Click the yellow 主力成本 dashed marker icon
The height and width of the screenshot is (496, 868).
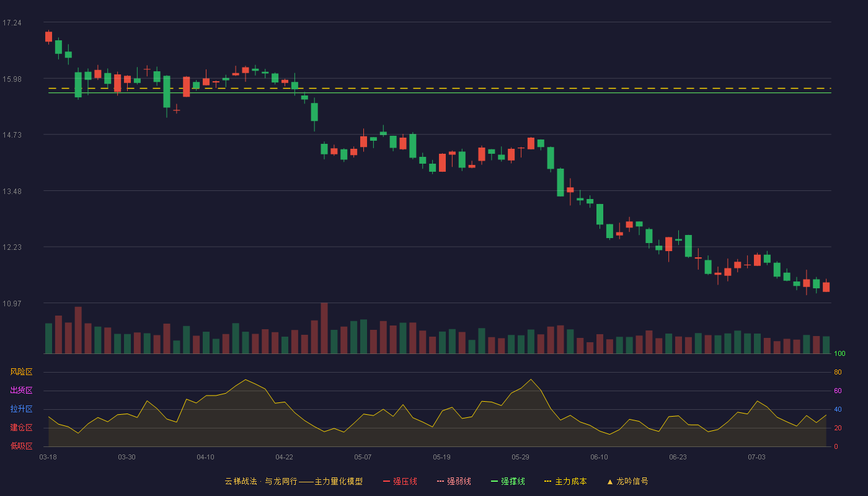click(547, 481)
